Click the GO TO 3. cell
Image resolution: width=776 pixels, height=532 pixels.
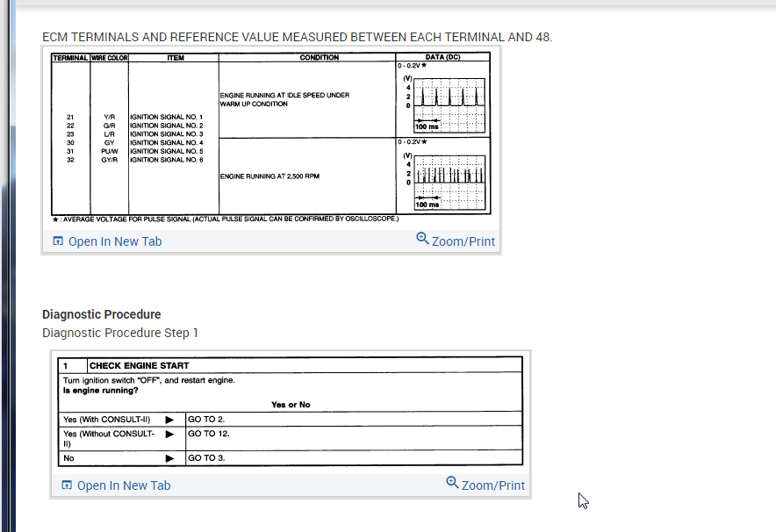[354, 457]
